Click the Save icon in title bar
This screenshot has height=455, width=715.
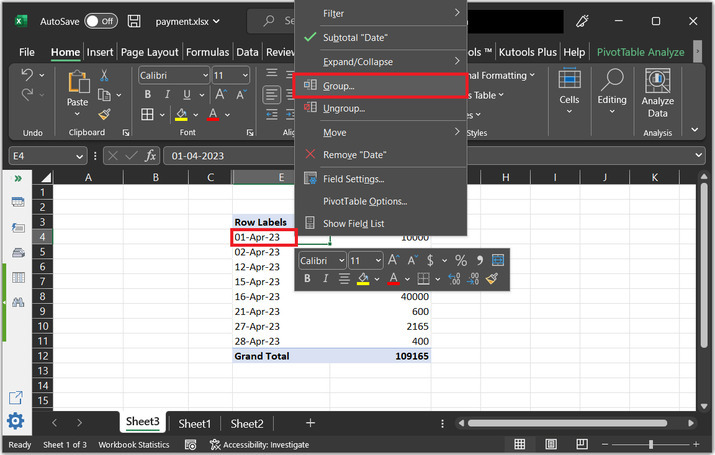click(134, 21)
